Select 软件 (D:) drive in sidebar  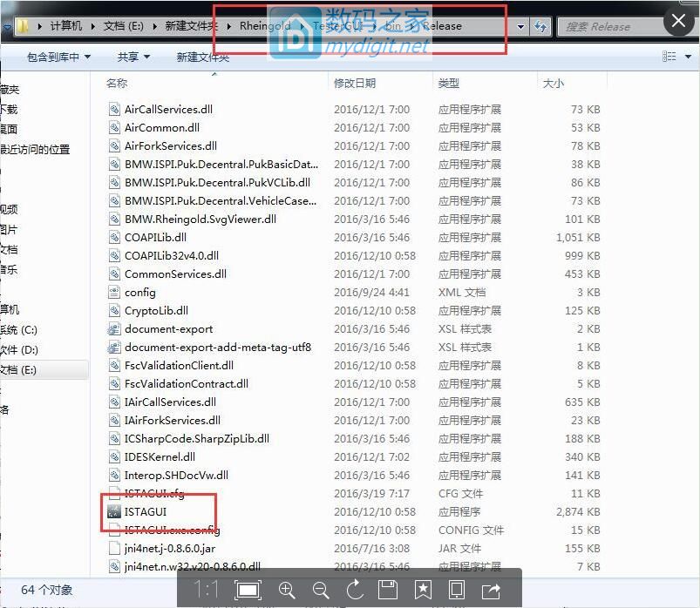pos(19,349)
